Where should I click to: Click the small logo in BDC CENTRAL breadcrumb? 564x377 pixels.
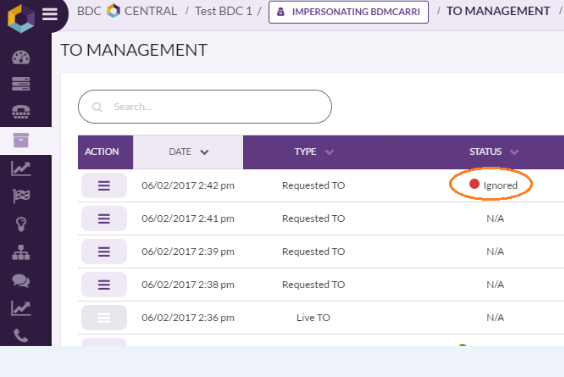click(x=113, y=11)
